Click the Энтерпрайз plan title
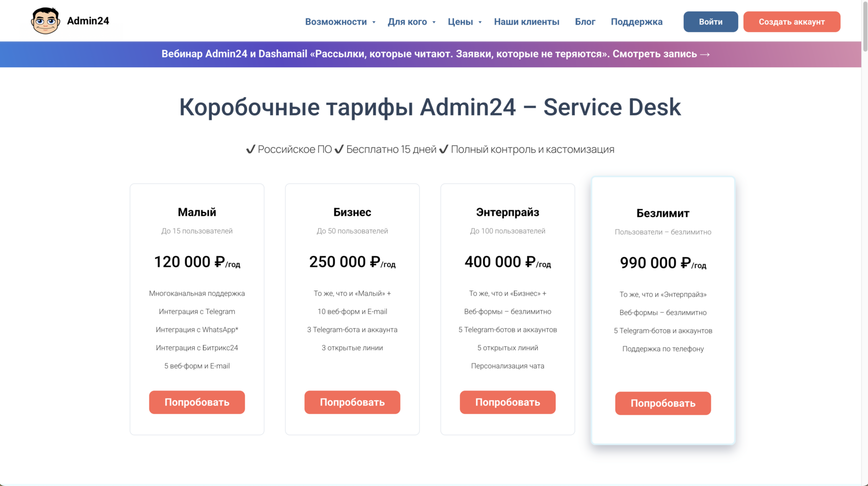Viewport: 868px width, 486px height. pos(507,212)
